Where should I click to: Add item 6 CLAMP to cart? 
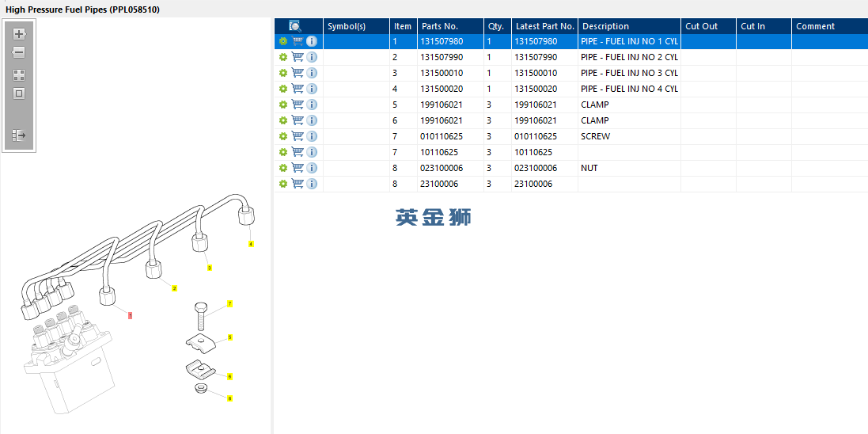(x=298, y=120)
